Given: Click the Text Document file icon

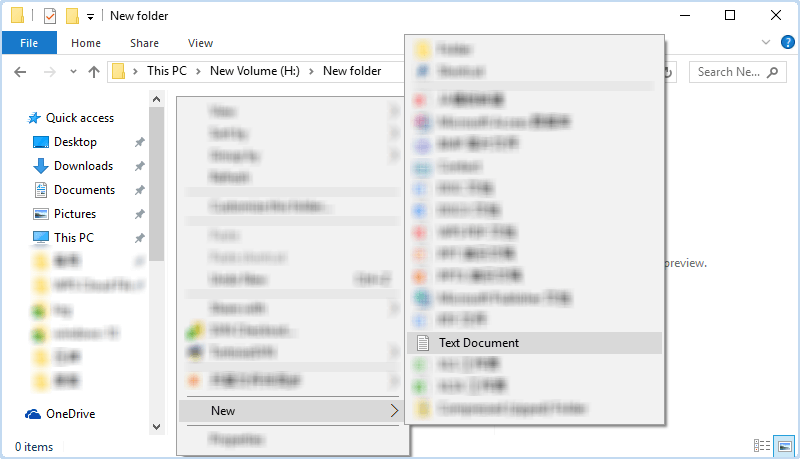Looking at the screenshot, I should 423,343.
